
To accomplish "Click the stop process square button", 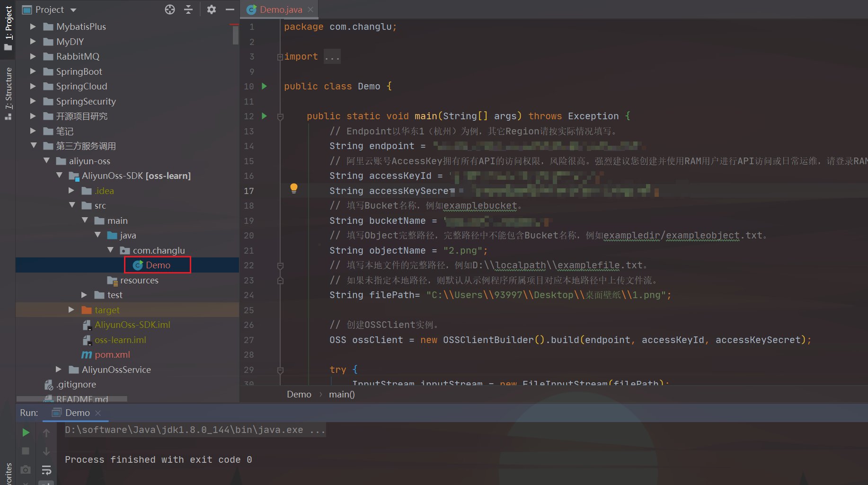I will (26, 451).
